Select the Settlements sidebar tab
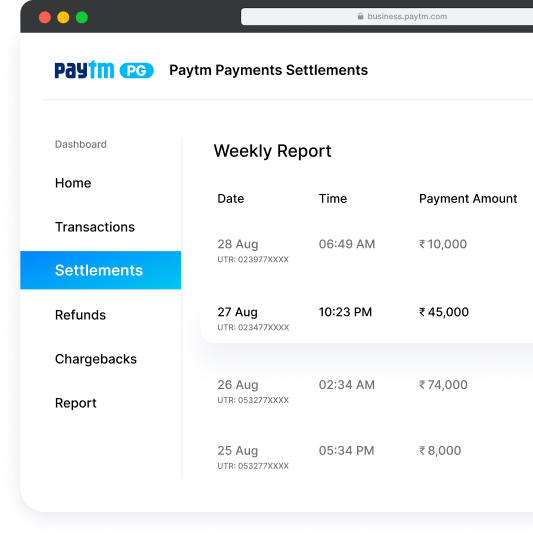533x537 pixels. click(x=101, y=270)
